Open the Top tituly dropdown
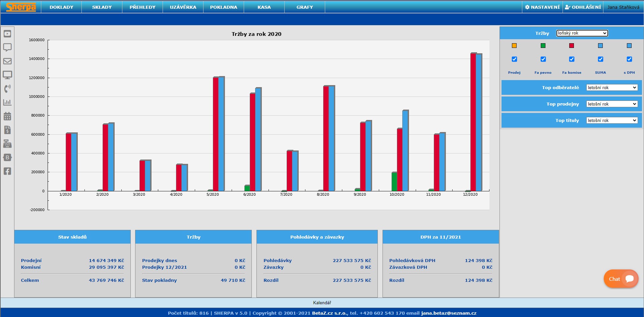This screenshot has height=317, width=644. (x=612, y=121)
